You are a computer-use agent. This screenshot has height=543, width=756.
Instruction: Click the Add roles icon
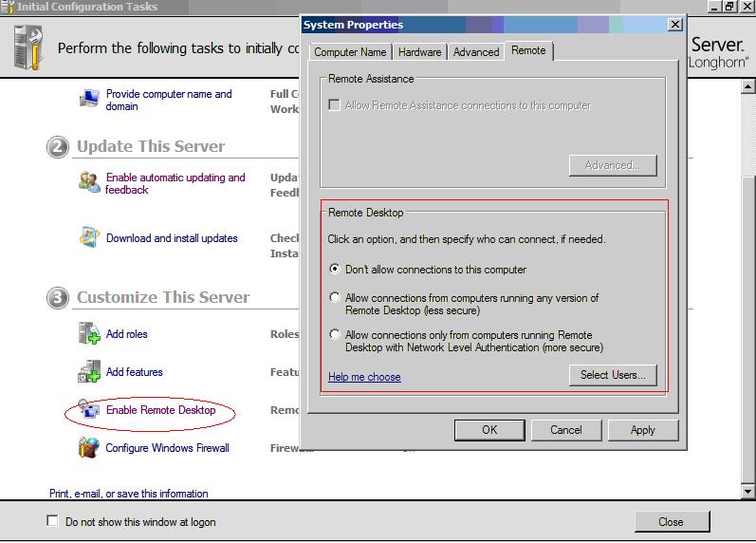[89, 334]
